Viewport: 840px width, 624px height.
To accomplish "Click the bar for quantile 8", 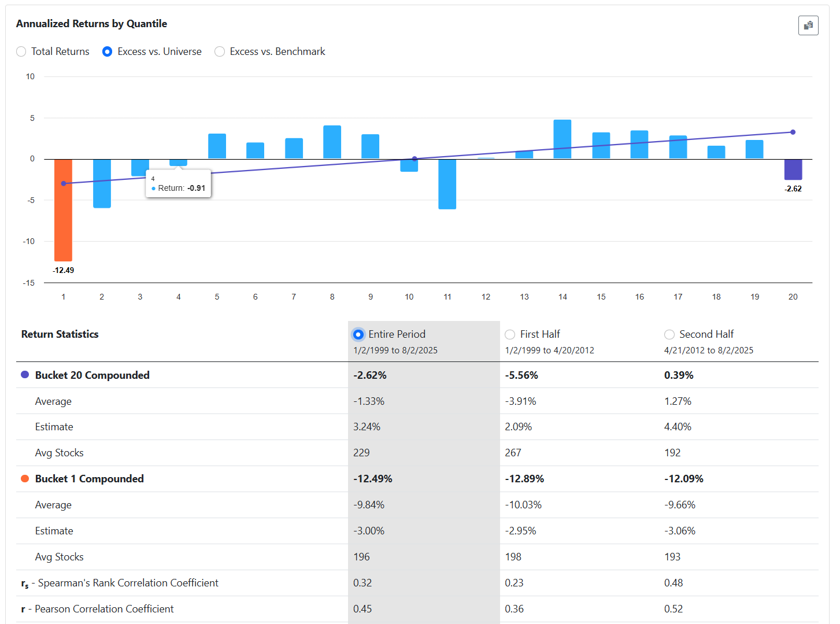I will click(332, 142).
